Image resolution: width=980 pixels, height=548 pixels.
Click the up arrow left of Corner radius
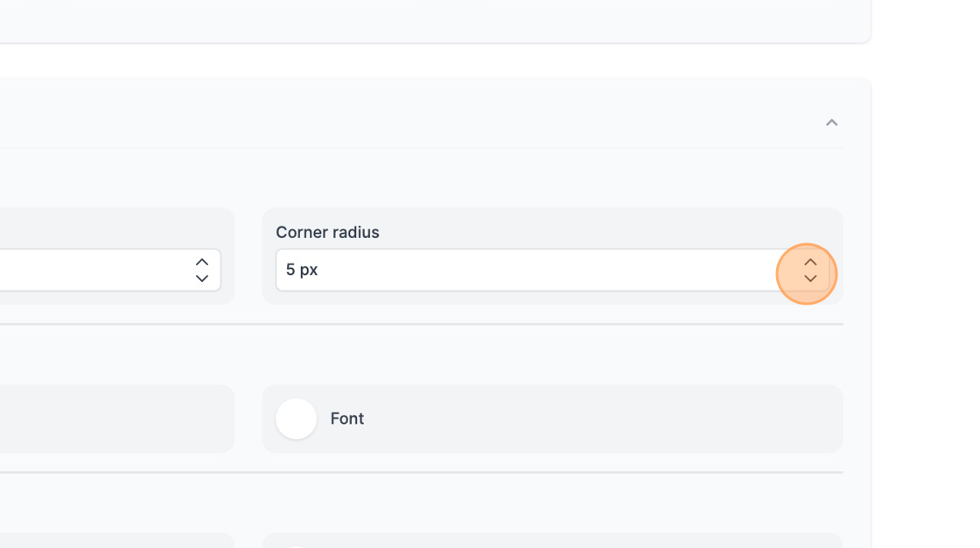click(x=202, y=262)
